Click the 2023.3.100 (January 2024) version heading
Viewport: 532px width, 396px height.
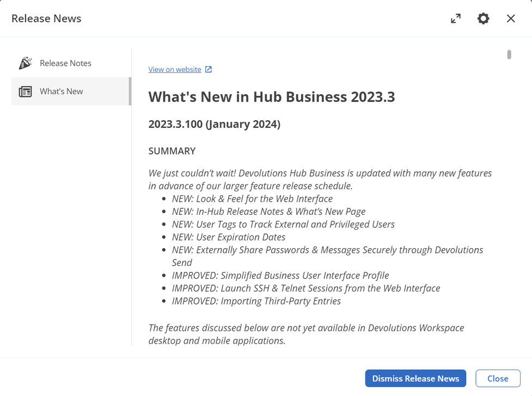coord(214,124)
